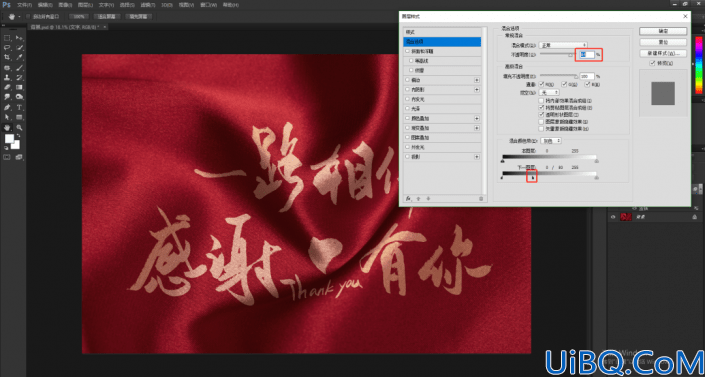Screen dimensions: 705x377
Task: Select the Zoom tool
Action: pos(19,128)
